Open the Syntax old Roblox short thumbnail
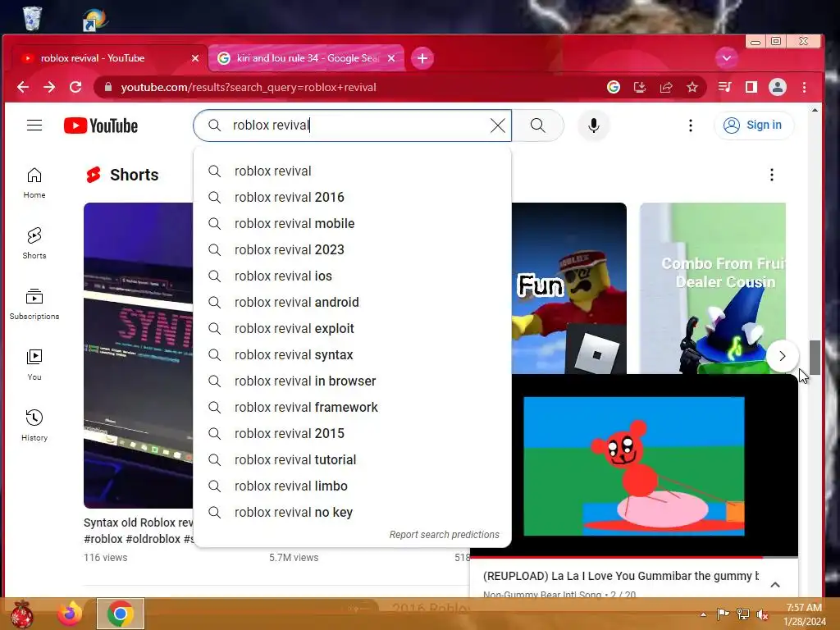This screenshot has height=630, width=840. (x=138, y=355)
